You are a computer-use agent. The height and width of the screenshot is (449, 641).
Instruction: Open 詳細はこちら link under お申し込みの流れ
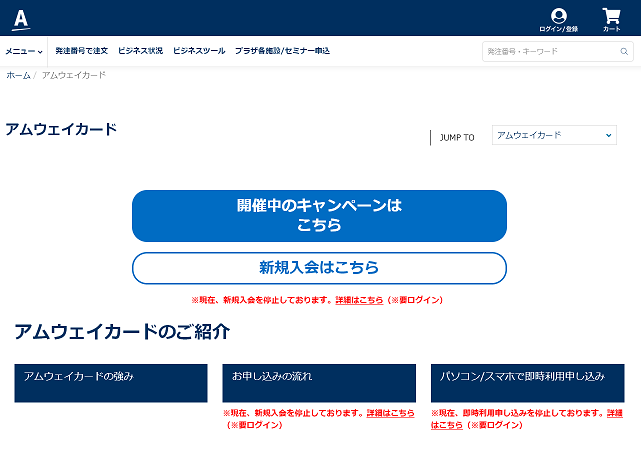pos(390,413)
